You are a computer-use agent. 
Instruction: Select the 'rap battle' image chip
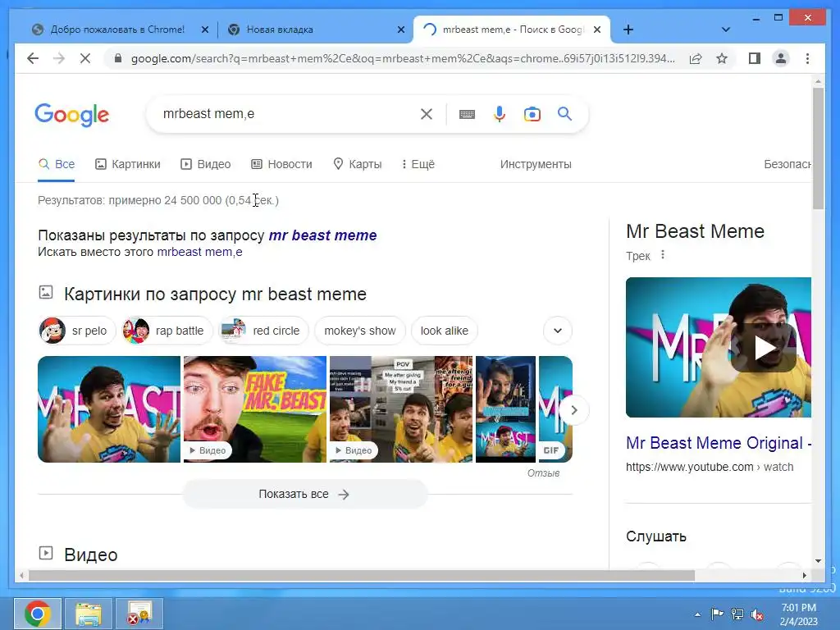(167, 331)
